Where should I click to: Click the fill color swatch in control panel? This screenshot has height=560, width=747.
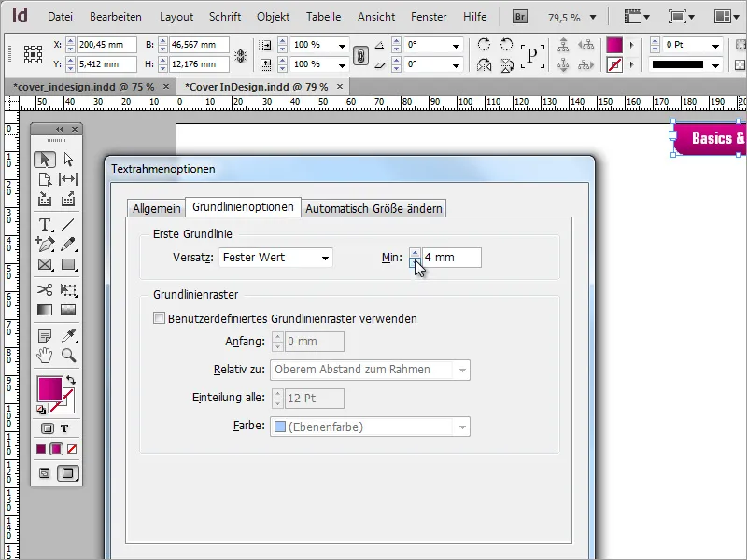tap(614, 45)
